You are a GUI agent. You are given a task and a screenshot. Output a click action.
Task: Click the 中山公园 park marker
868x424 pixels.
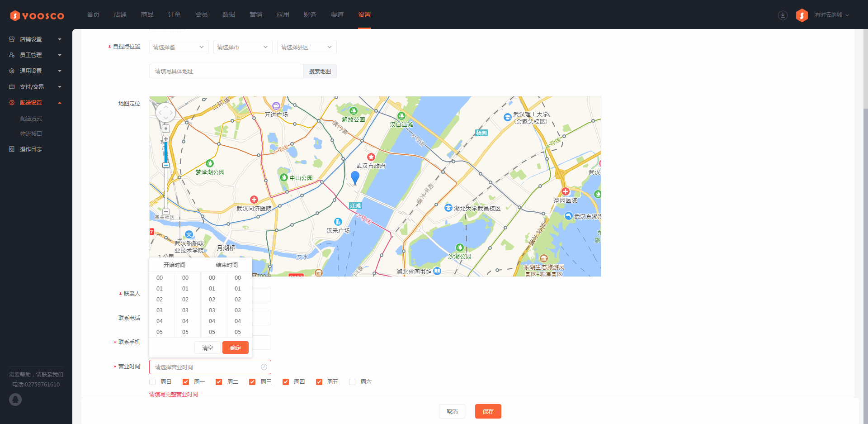click(284, 177)
